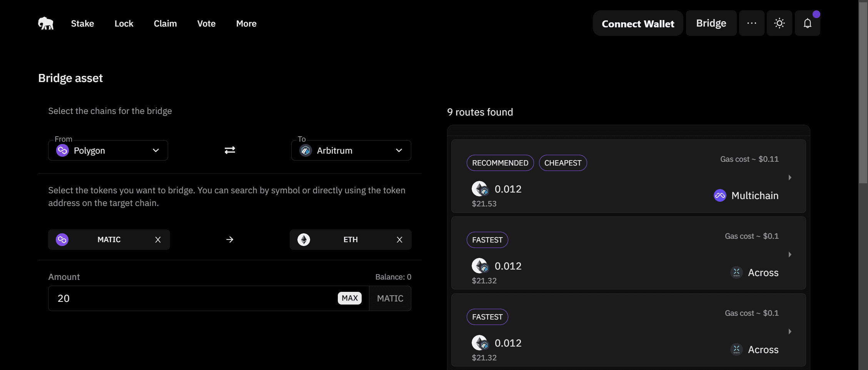Toggle light and dark theme
The height and width of the screenshot is (370, 868).
coord(779,23)
